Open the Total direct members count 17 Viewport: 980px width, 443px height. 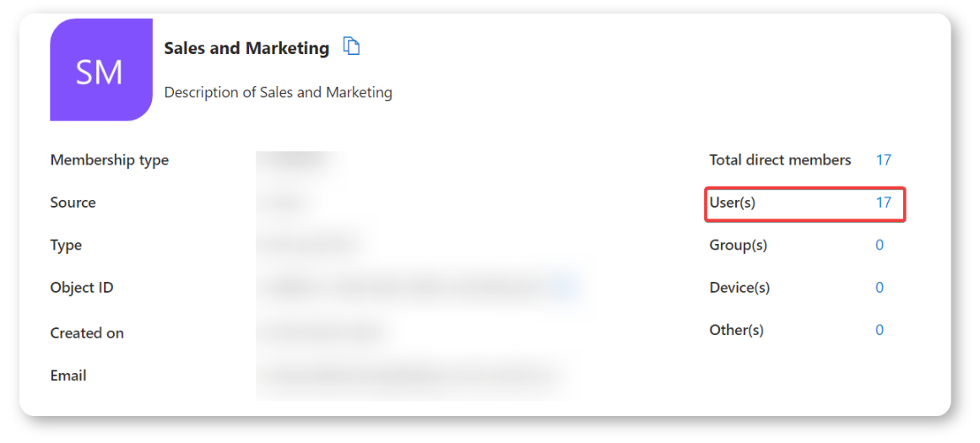[883, 159]
